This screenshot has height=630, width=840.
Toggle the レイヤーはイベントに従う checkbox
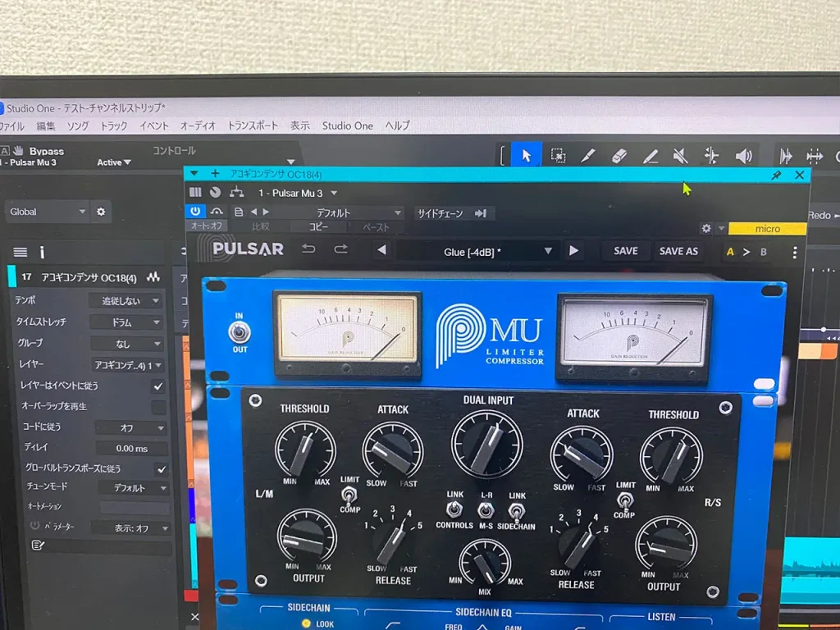pos(158,386)
